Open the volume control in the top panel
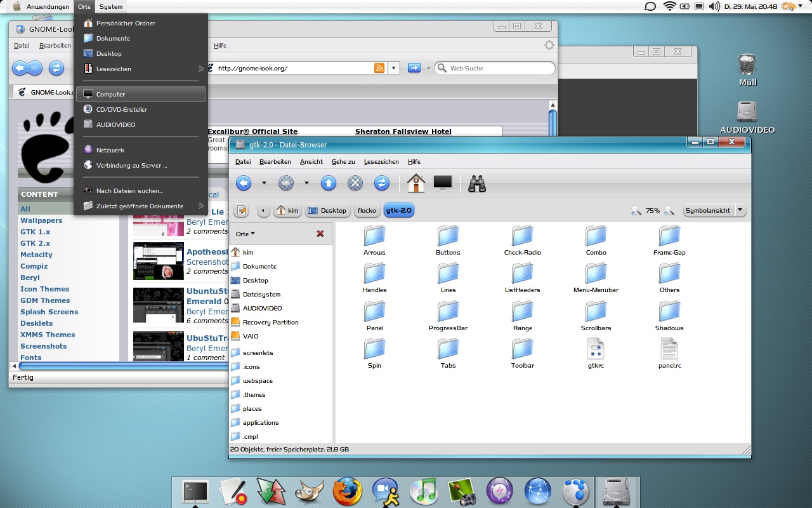 tap(714, 6)
